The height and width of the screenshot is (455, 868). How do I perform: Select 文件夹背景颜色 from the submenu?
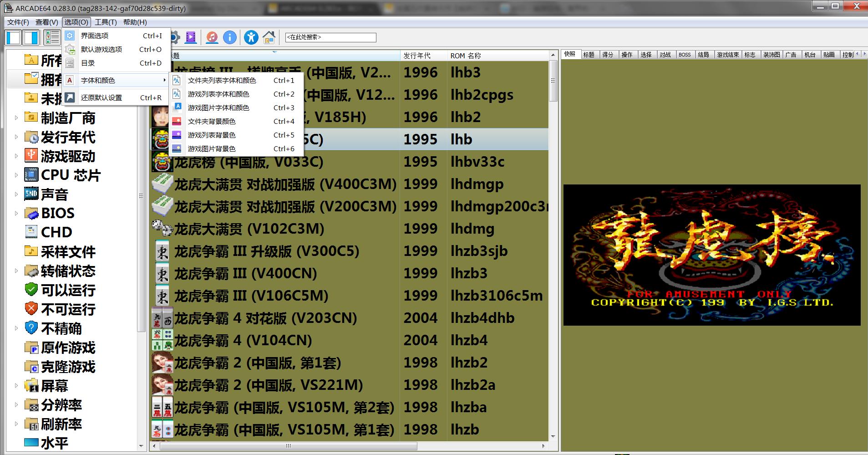point(212,122)
